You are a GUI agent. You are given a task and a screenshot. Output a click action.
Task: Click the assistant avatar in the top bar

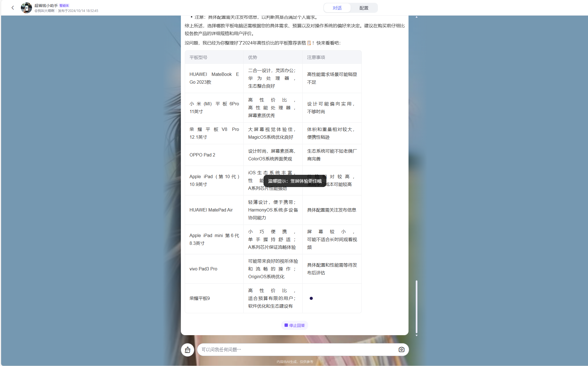pos(26,8)
